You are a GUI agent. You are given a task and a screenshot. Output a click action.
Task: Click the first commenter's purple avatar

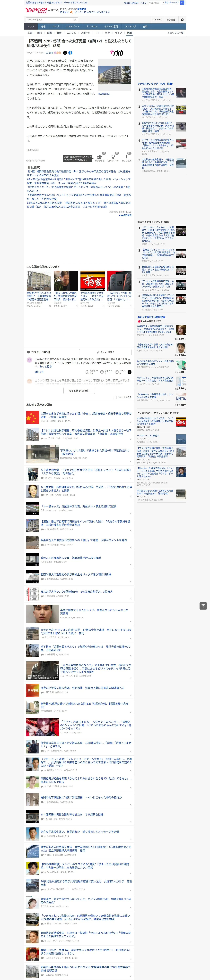(29, 359)
